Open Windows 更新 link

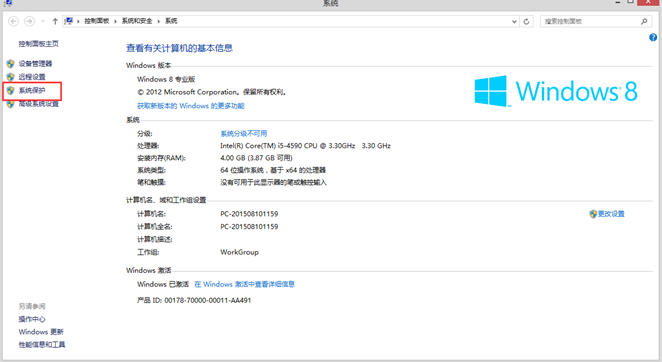pos(41,332)
